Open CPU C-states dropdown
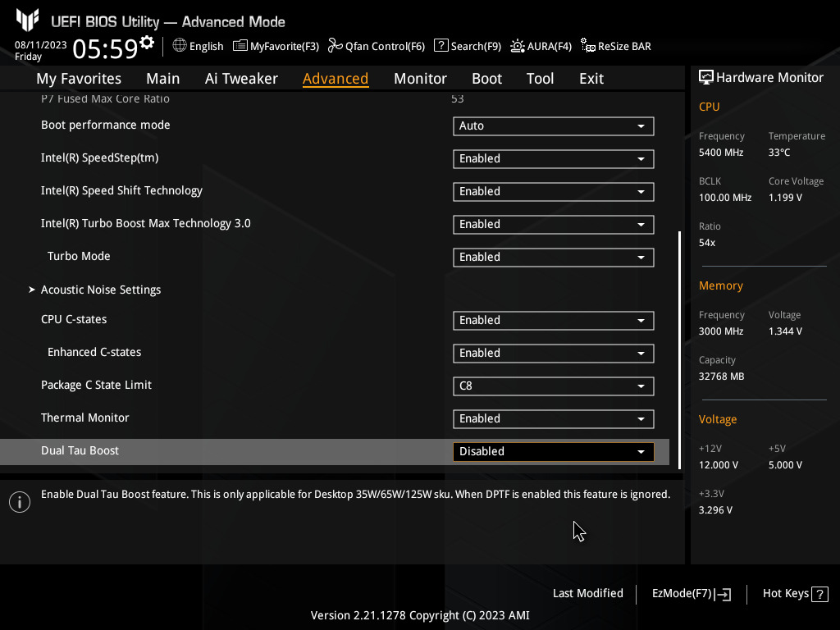Viewport: 840px width, 630px height. click(554, 321)
